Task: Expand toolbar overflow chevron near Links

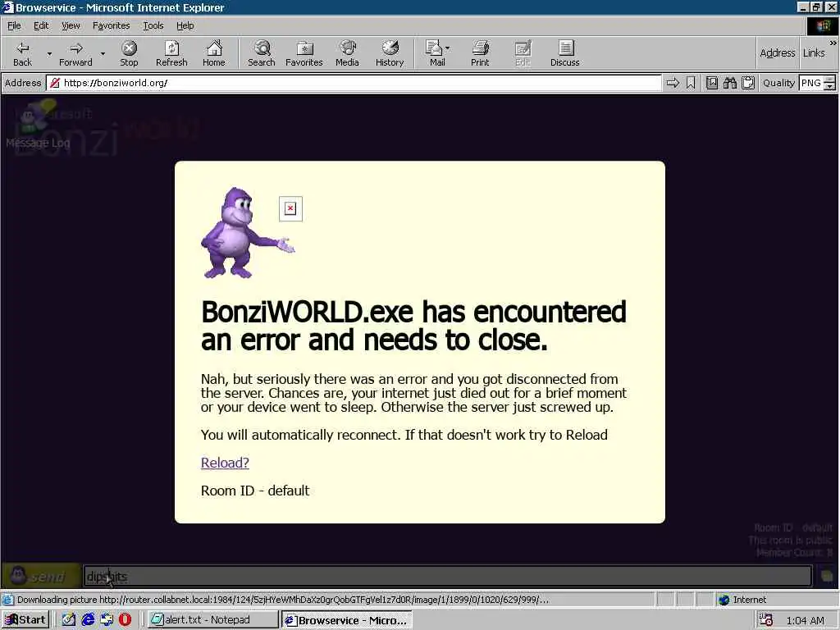Action: pyautogui.click(x=833, y=43)
